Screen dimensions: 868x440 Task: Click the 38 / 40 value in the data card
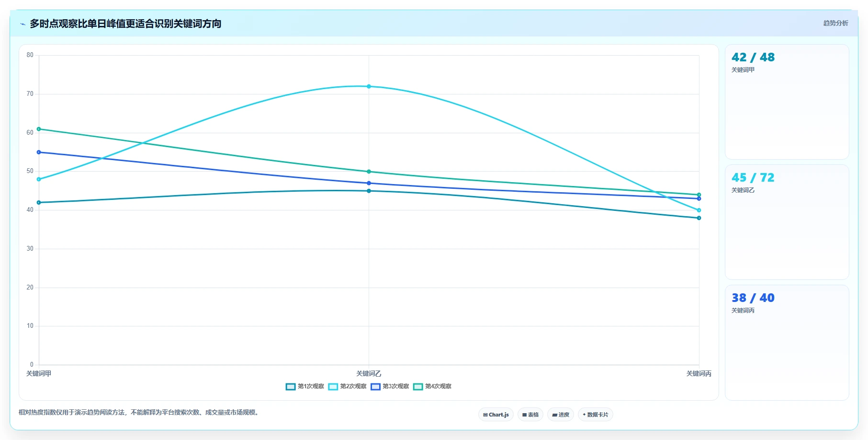pos(753,298)
